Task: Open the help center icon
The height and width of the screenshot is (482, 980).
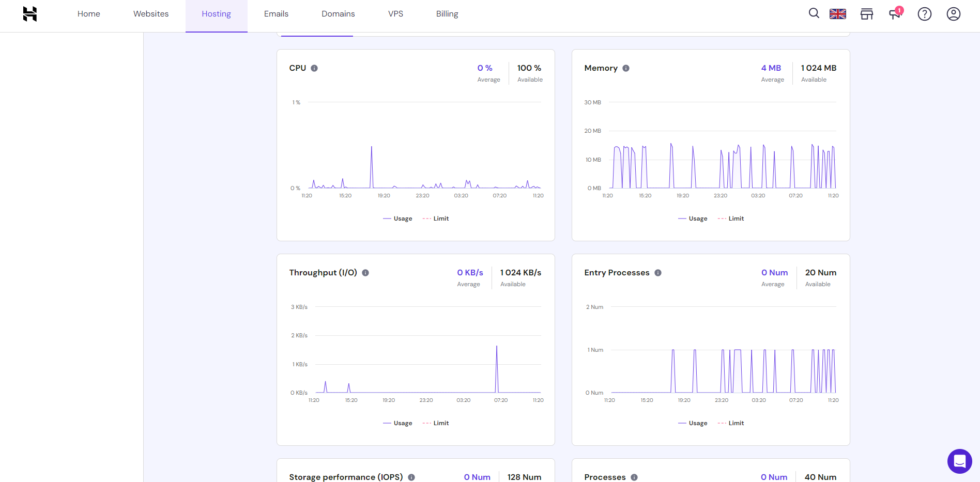Action: click(x=925, y=14)
